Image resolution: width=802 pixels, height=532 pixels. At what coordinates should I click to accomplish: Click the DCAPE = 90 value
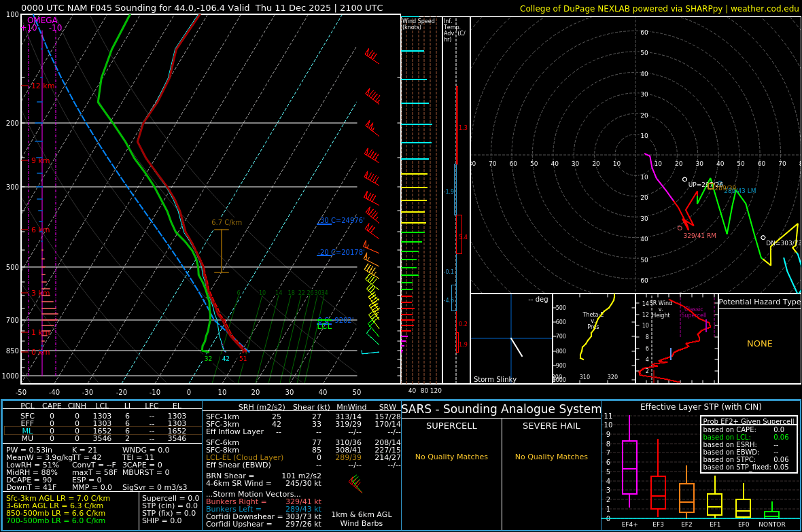pyautogui.click(x=29, y=480)
